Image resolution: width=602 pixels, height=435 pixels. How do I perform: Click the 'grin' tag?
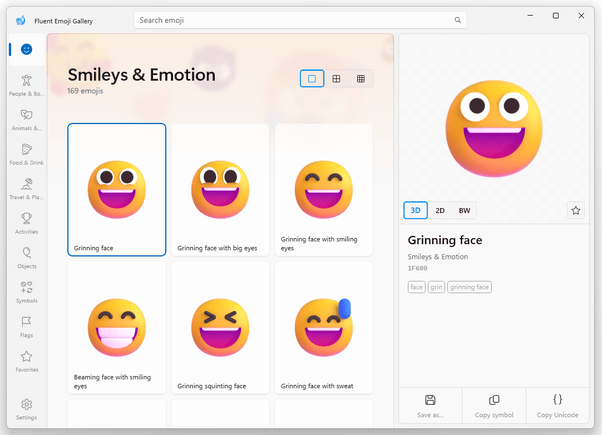coord(436,287)
